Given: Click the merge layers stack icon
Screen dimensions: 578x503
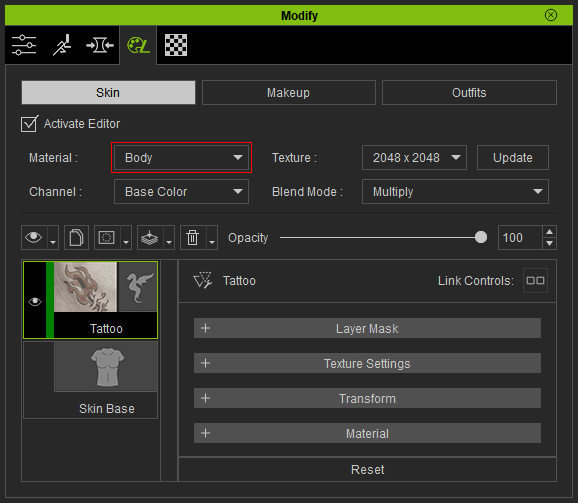Looking at the screenshot, I should pyautogui.click(x=150, y=238).
